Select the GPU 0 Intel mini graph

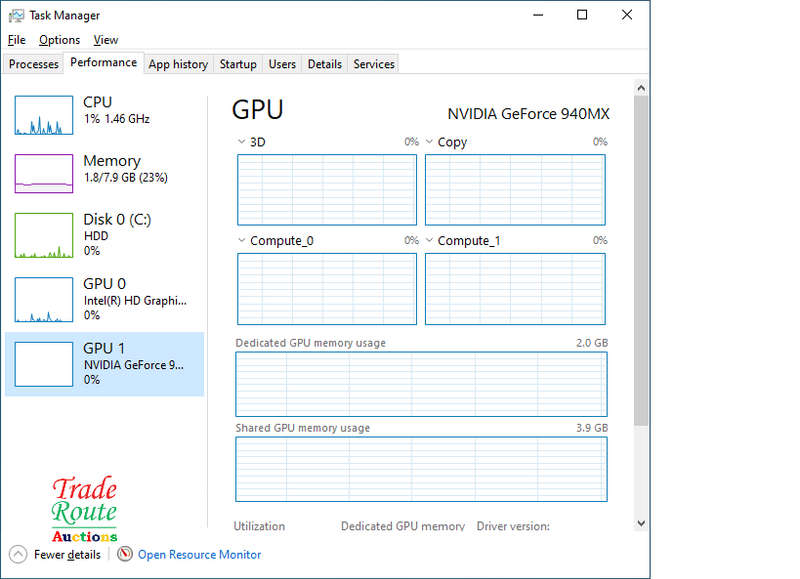44,299
